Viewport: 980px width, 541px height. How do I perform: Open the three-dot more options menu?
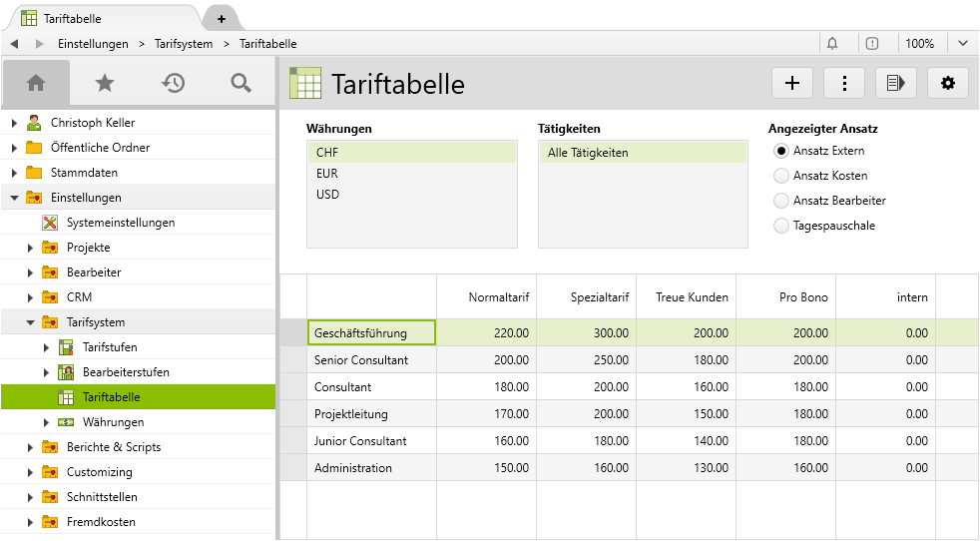point(844,83)
